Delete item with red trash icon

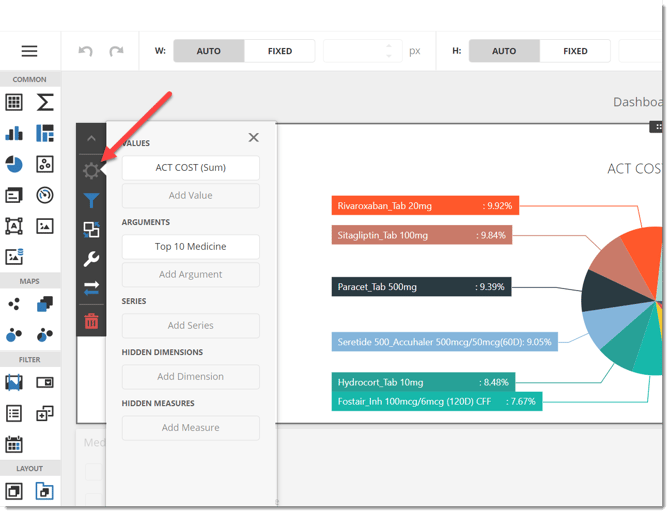91,320
